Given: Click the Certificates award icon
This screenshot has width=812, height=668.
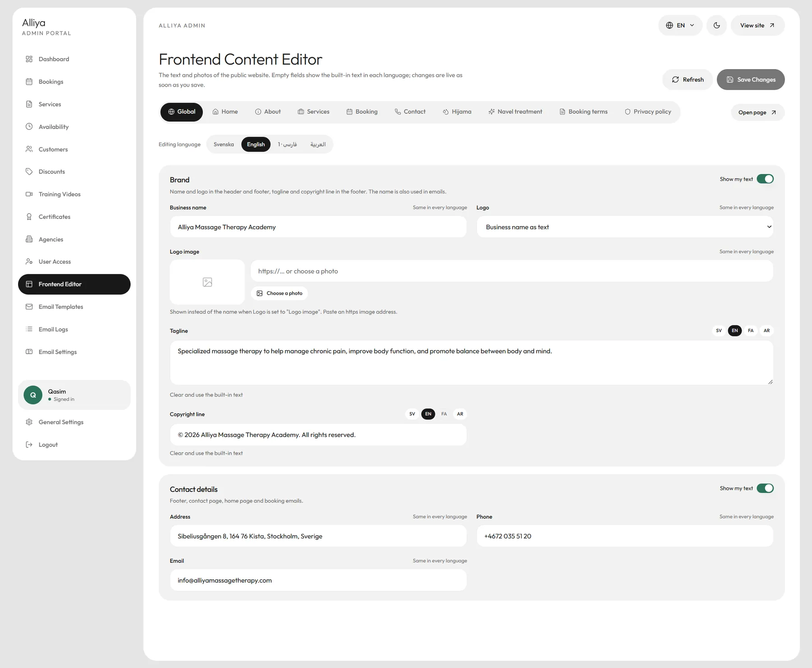Looking at the screenshot, I should click(29, 217).
